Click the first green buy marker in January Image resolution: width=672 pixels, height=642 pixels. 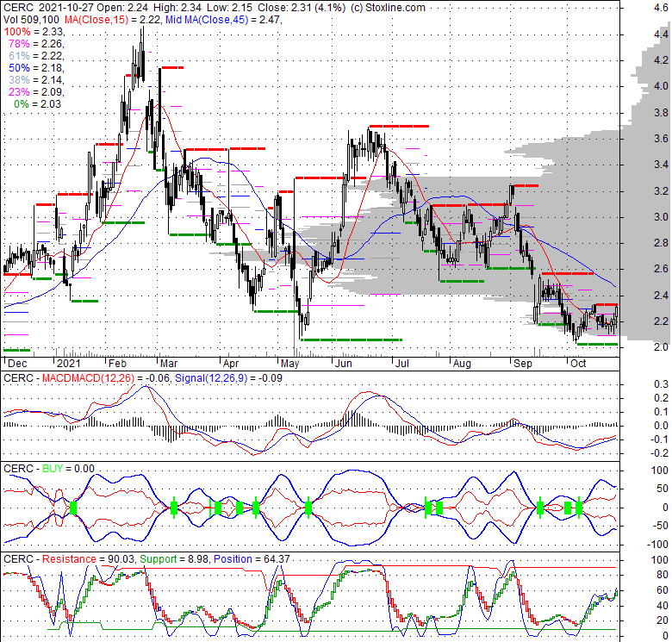click(x=73, y=508)
